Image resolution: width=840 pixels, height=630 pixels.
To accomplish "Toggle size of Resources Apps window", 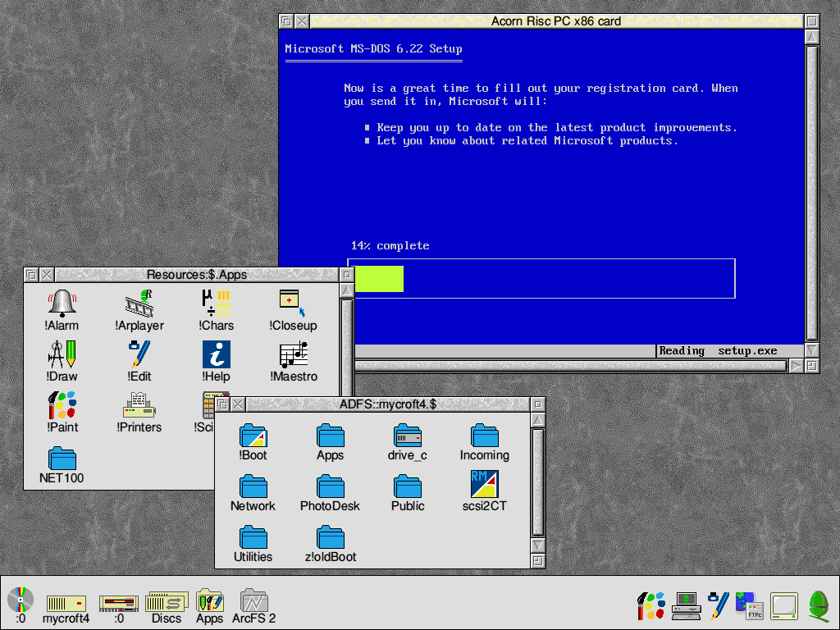I will point(347,275).
